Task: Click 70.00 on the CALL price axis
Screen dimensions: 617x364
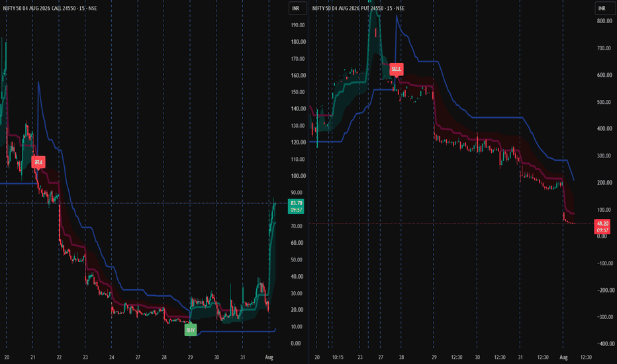Action: click(x=297, y=226)
